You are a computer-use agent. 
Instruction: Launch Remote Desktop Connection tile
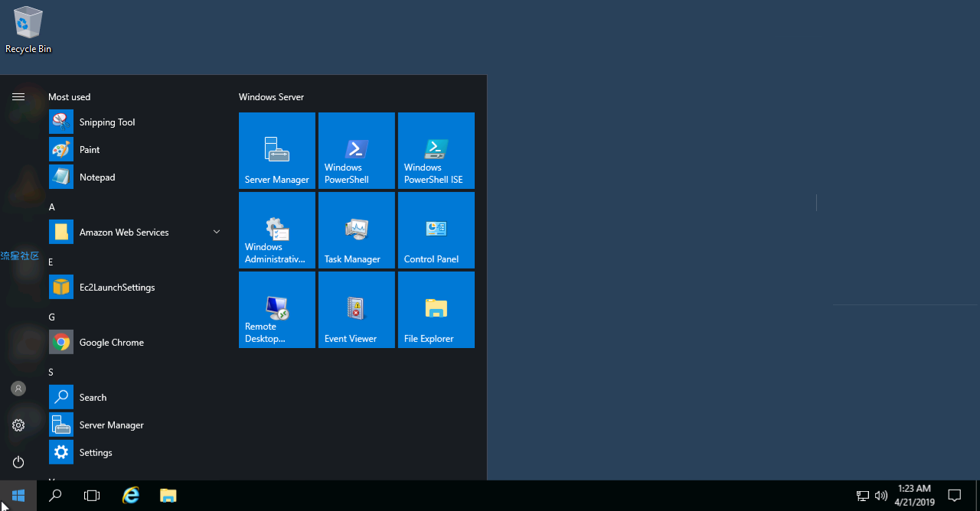click(x=277, y=310)
